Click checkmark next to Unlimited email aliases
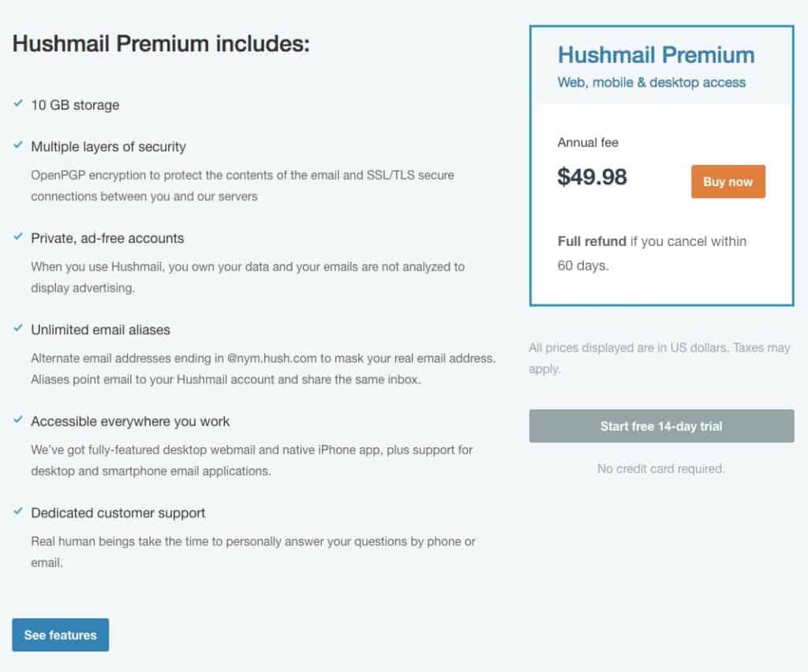808x672 pixels. [x=17, y=329]
